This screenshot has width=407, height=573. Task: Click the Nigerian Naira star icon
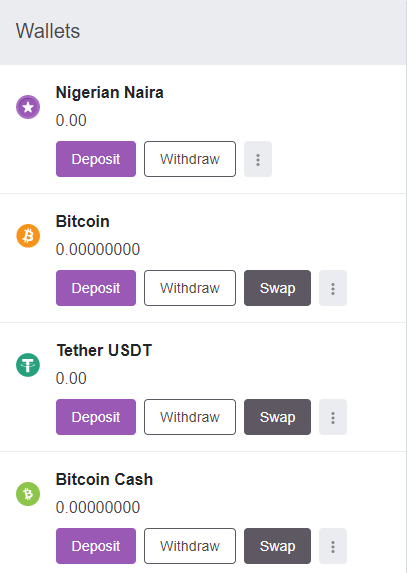[28, 107]
